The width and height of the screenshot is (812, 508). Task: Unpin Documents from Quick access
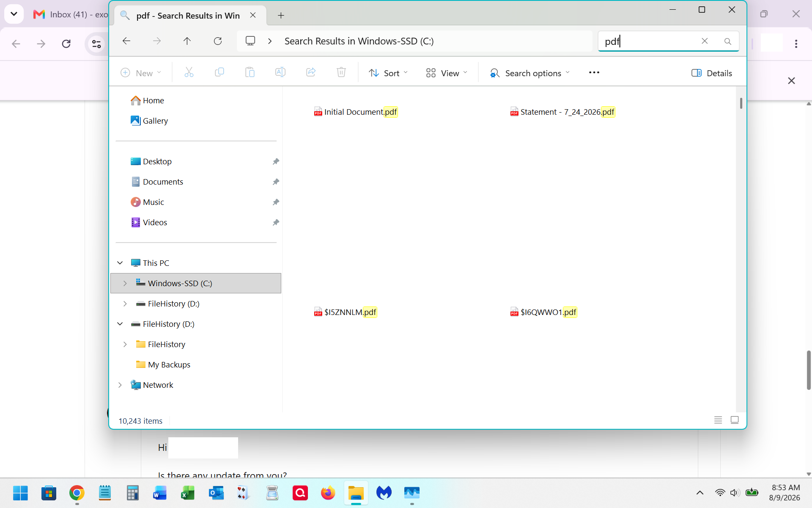(276, 182)
